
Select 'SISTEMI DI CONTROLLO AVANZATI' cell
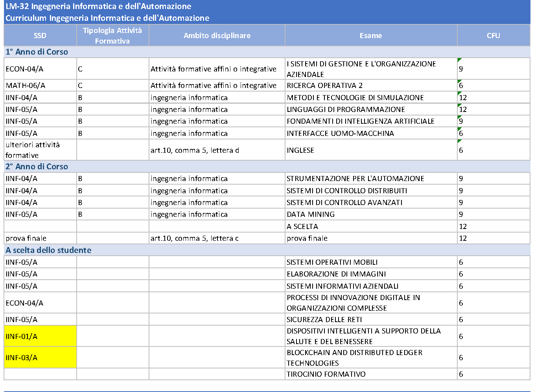click(371, 202)
